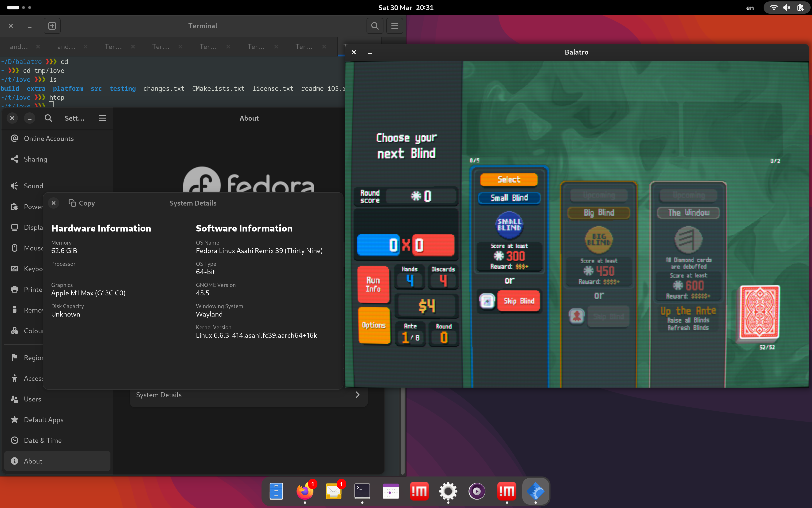Open Files from the dock
Image resolution: width=812 pixels, height=508 pixels.
[276, 492]
